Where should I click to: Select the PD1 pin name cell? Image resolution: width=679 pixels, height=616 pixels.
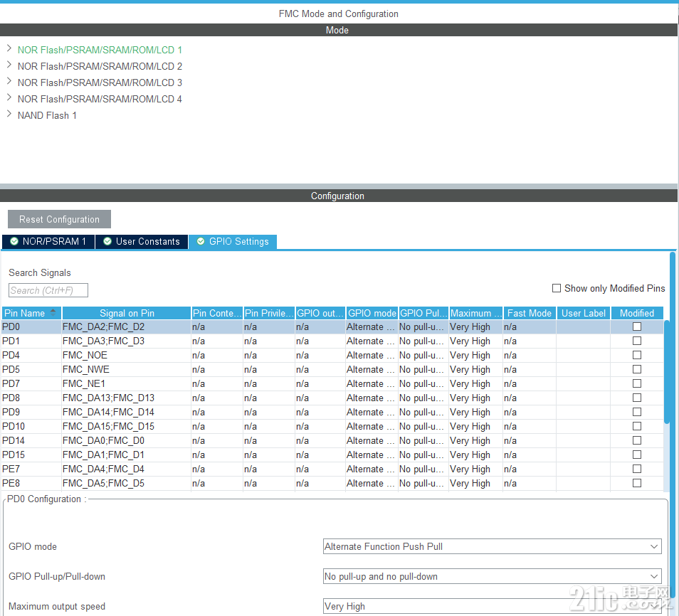pyautogui.click(x=31, y=341)
